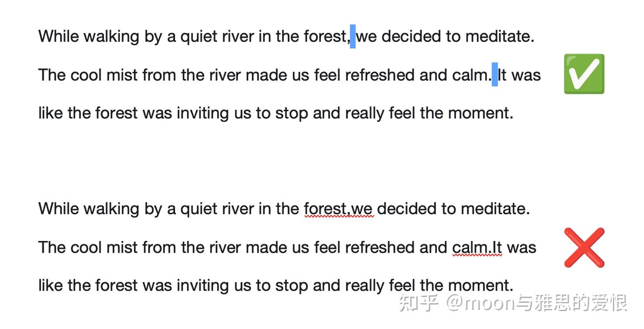Click the misspelled word "forest,we" with red underline
644x329 pixels.
(339, 209)
